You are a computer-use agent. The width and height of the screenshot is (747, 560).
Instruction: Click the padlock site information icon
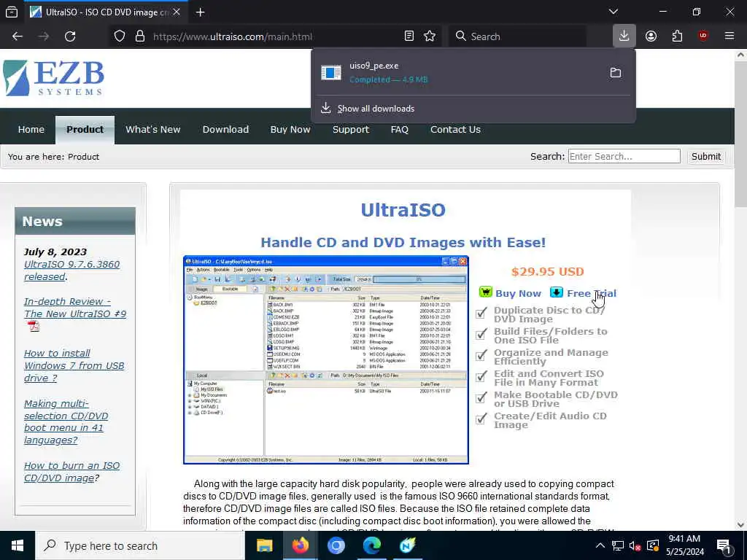coord(140,36)
